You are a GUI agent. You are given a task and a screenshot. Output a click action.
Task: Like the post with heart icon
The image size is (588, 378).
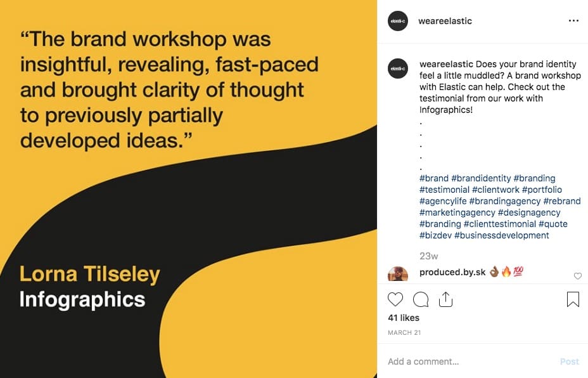(x=395, y=299)
